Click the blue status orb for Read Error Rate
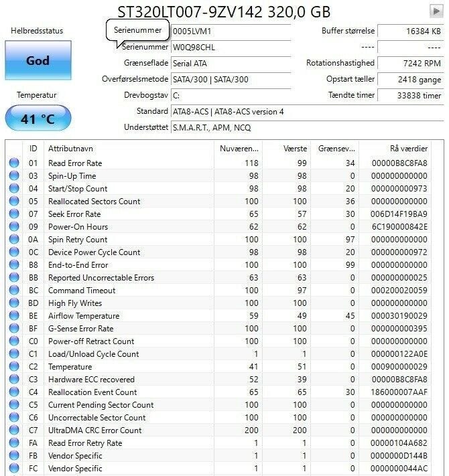This screenshot has width=449, height=476. 14,163
